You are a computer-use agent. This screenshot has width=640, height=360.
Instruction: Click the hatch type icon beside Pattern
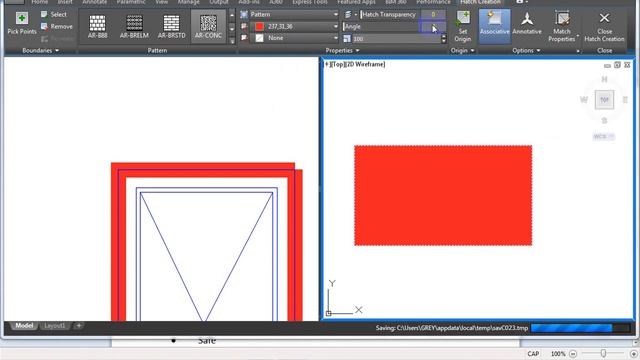click(244, 14)
